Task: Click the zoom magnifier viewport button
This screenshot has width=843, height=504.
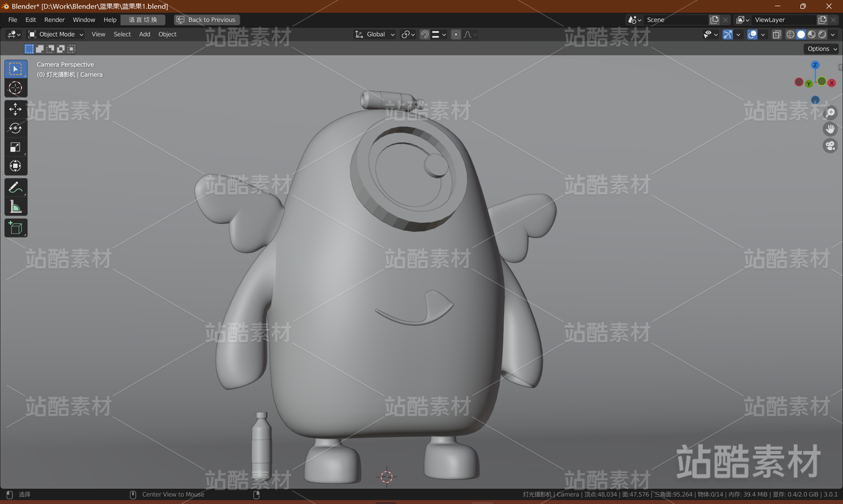Action: 830,113
